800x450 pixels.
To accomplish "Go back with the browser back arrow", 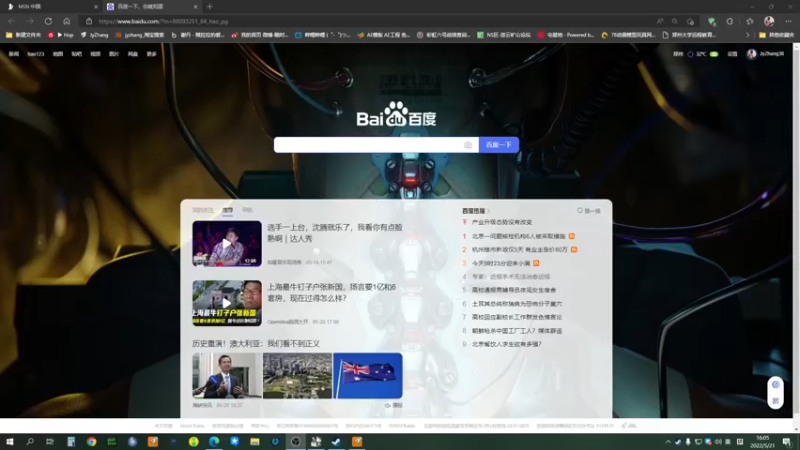I will (x=11, y=21).
